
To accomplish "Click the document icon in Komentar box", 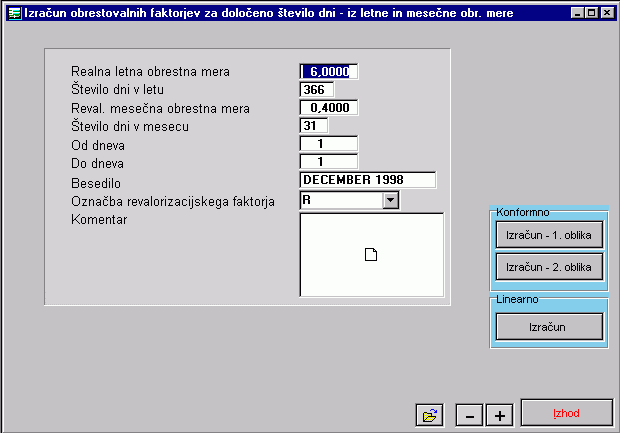I will point(370,255).
